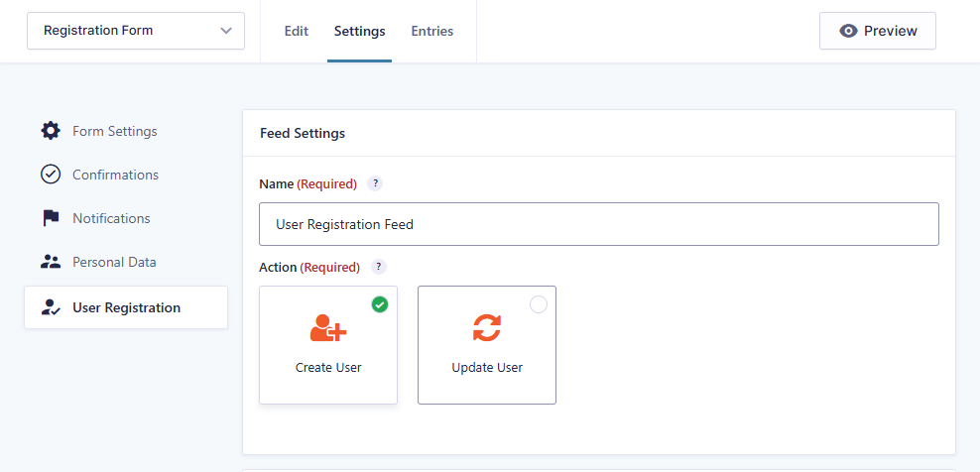980x472 pixels.
Task: Open the Registration Form switcher dropdown
Action: [x=136, y=31]
